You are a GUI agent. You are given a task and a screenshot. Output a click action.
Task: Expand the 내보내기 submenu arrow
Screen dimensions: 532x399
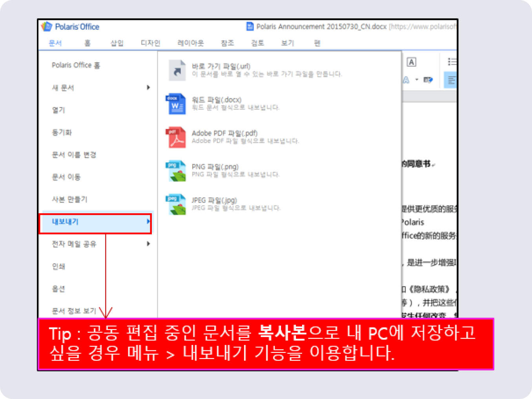click(148, 221)
